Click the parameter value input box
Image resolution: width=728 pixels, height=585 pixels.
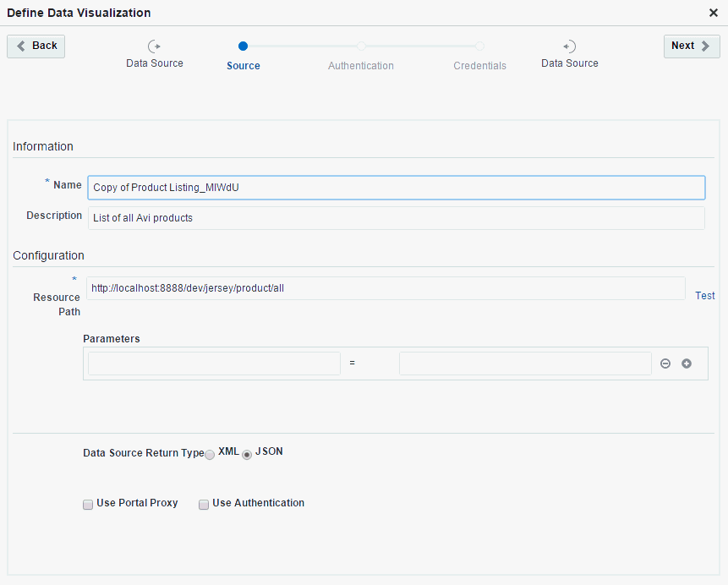click(525, 364)
